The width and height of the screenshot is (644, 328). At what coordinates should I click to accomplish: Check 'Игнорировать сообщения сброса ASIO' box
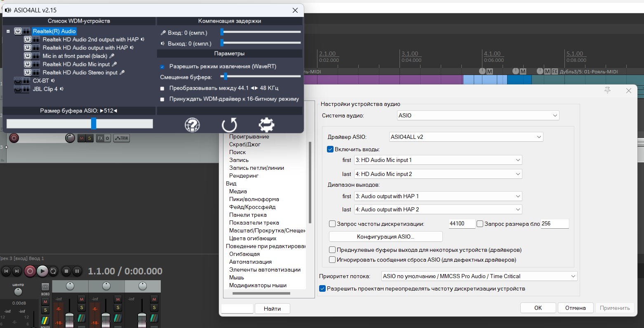pyautogui.click(x=332, y=260)
